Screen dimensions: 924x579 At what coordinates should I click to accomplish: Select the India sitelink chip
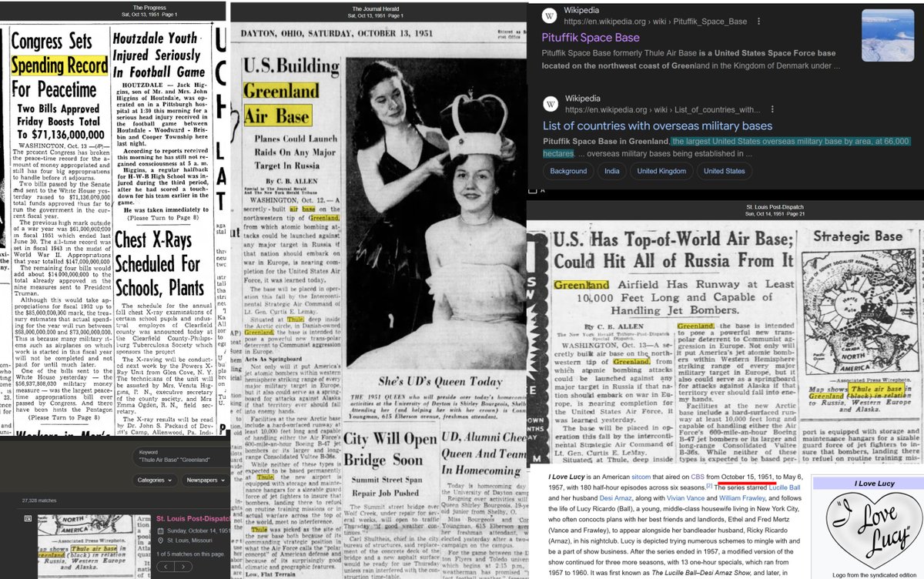611,171
